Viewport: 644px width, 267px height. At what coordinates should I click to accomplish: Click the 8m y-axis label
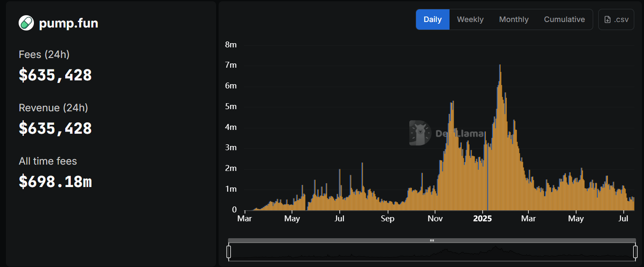230,45
